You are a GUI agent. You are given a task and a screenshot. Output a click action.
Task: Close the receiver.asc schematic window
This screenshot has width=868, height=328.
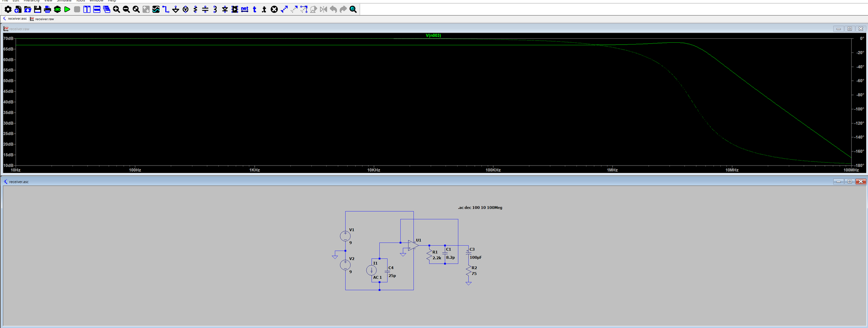(861, 181)
